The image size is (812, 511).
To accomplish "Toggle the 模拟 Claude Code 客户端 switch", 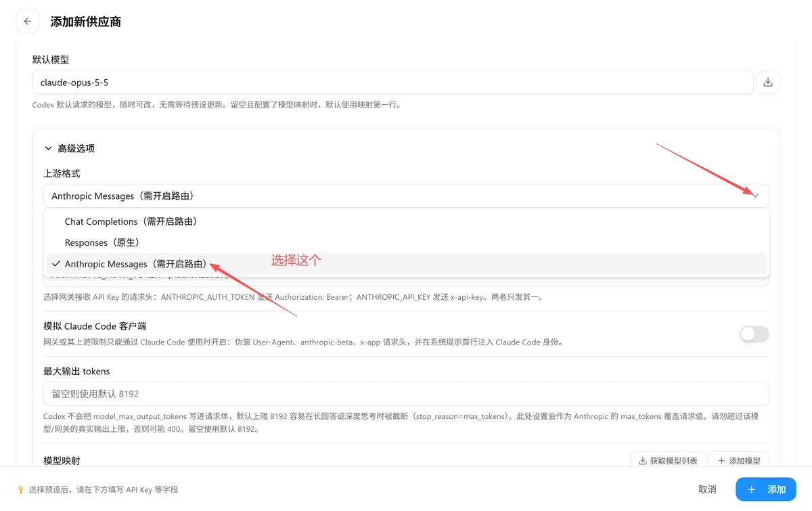I will click(x=754, y=334).
